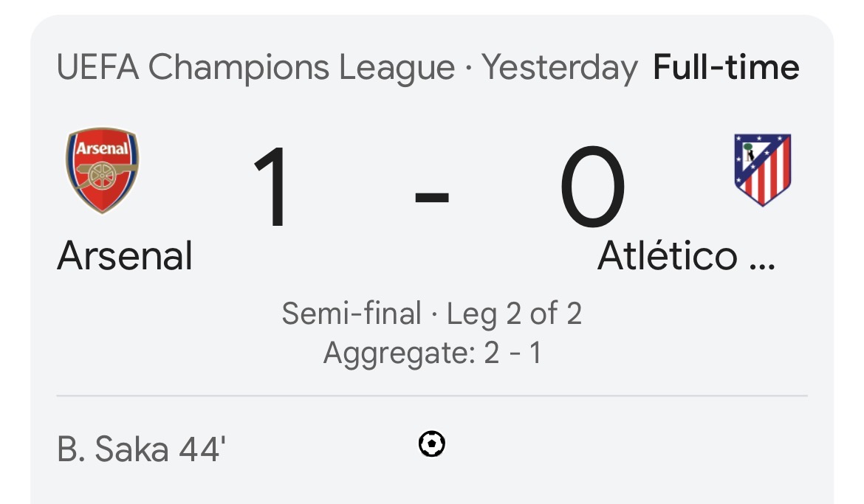
Task: Click Arsenal's score of 1
Action: pyautogui.click(x=271, y=186)
